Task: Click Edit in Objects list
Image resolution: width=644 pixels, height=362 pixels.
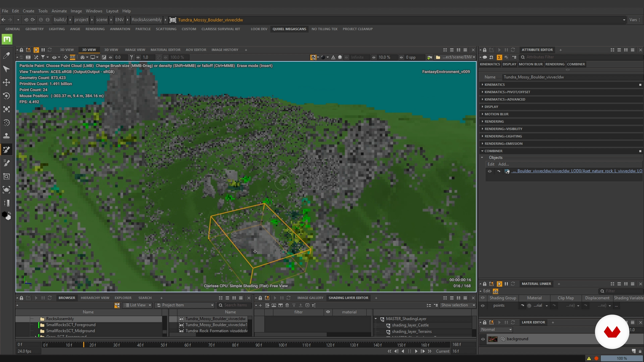Action: (x=491, y=164)
